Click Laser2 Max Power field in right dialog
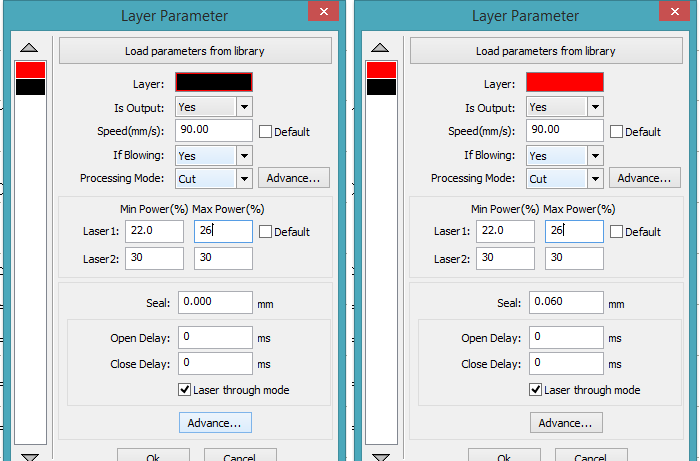This screenshot has height=461, width=700. click(574, 258)
